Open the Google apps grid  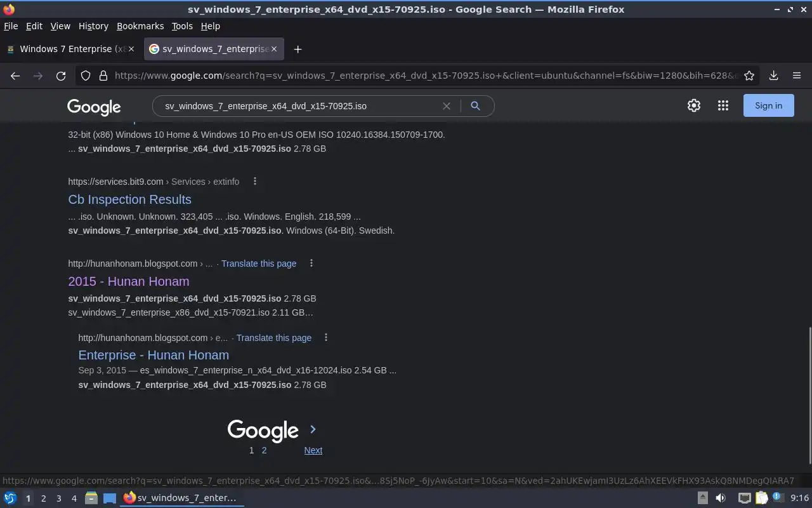[723, 106]
